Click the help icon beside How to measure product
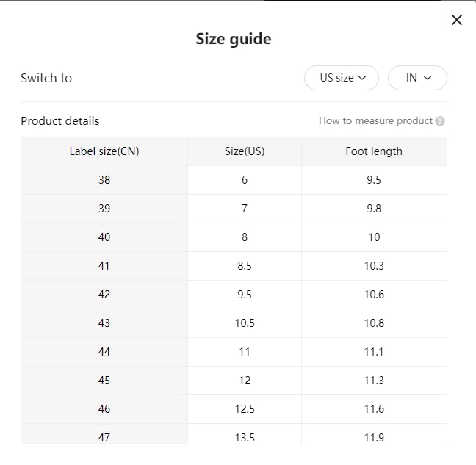 click(440, 121)
